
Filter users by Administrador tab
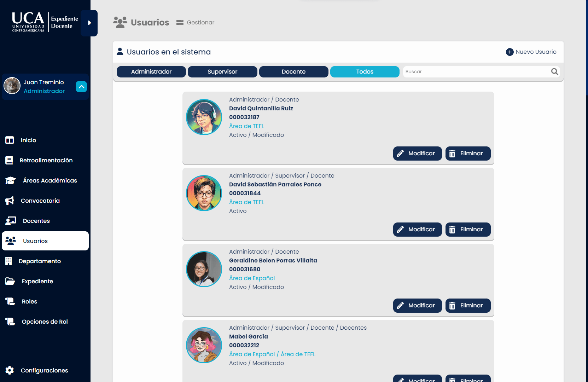point(151,72)
